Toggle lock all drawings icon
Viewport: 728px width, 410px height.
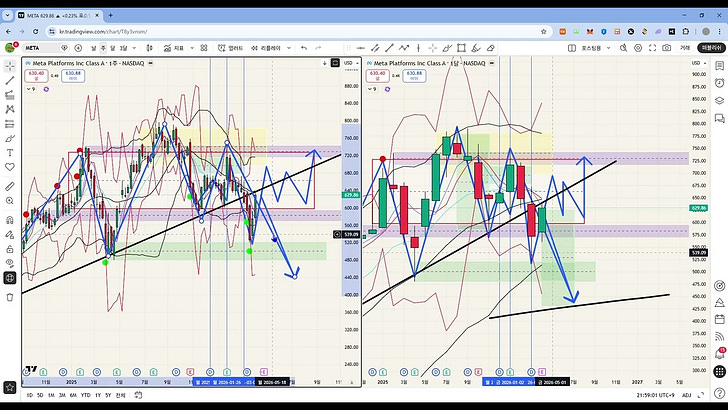pos(10,249)
